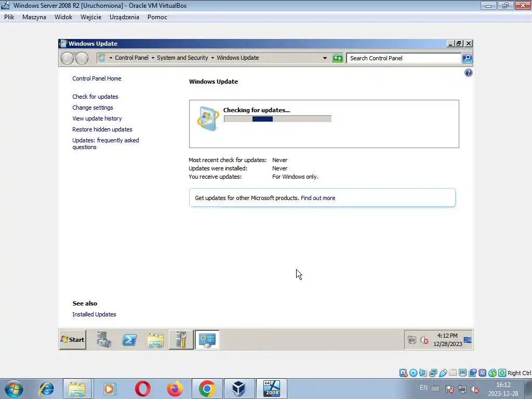532x399 pixels.
Task: Click the Forward arrow in Windows Update
Action: [x=82, y=58]
